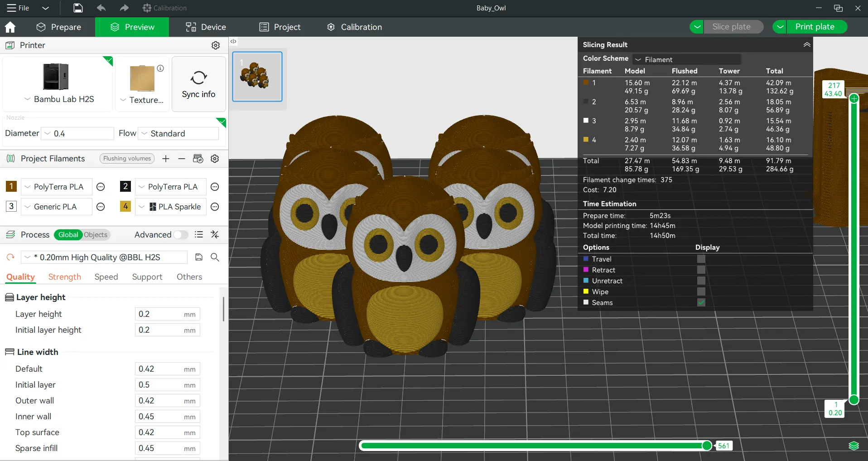This screenshot has height=461, width=868.
Task: Click the Print plate button
Action: (815, 27)
